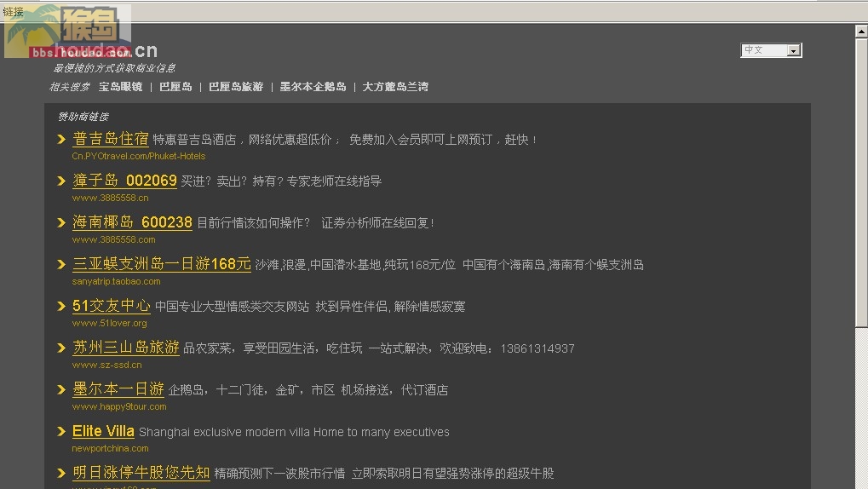
Task: Click the www.happy9tour.com URL
Action: point(119,406)
